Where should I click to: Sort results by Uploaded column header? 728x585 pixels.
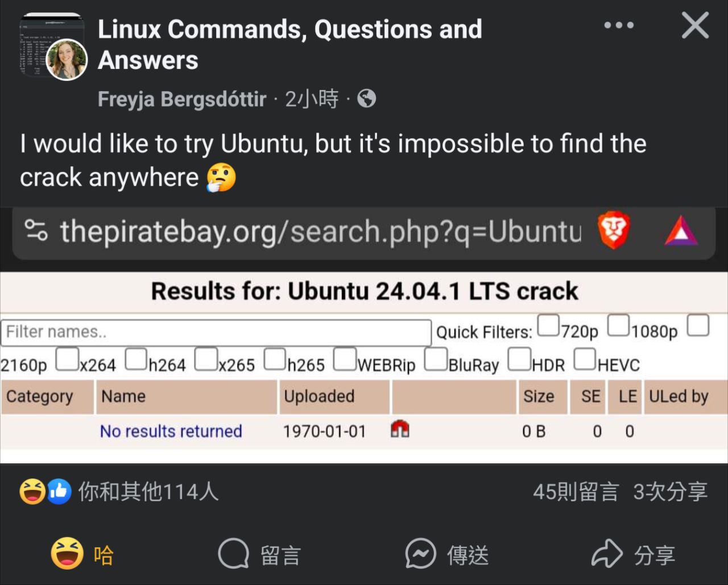319,397
